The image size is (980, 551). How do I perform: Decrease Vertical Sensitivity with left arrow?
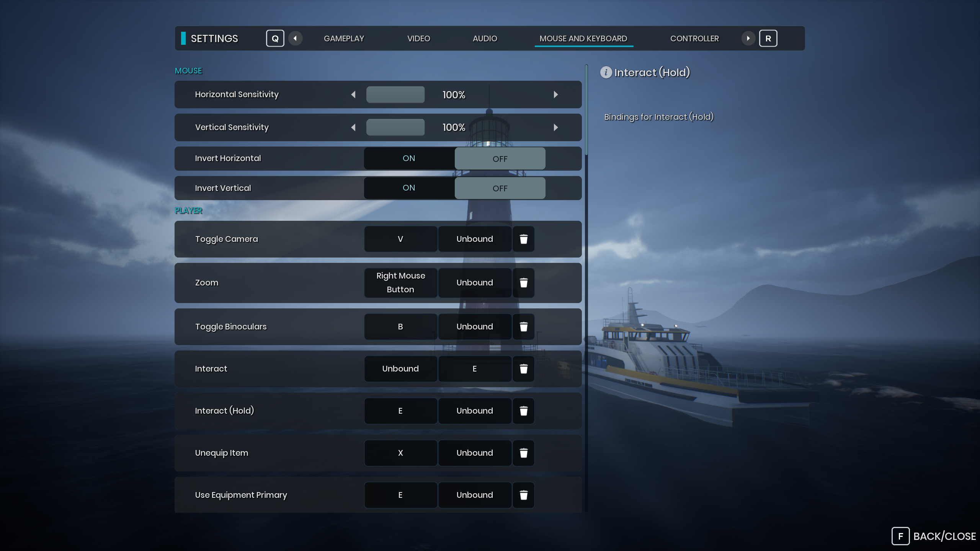(353, 127)
